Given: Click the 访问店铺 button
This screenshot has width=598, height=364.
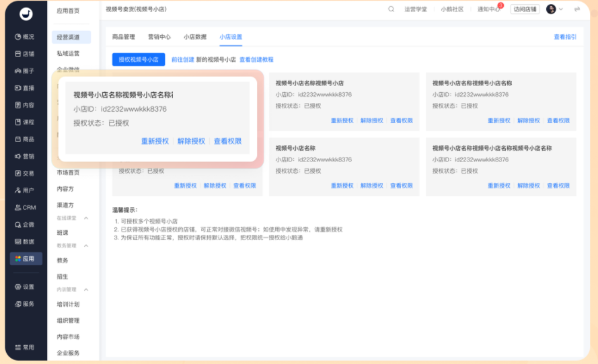Looking at the screenshot, I should point(525,9).
